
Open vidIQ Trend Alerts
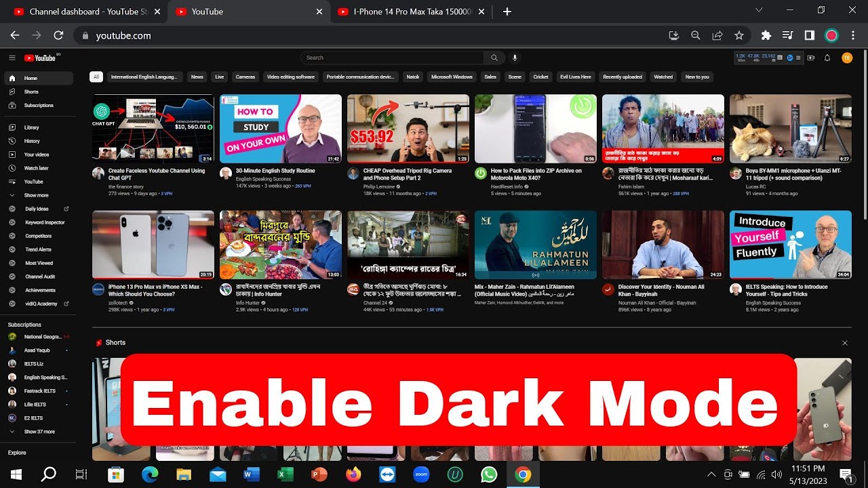point(38,249)
